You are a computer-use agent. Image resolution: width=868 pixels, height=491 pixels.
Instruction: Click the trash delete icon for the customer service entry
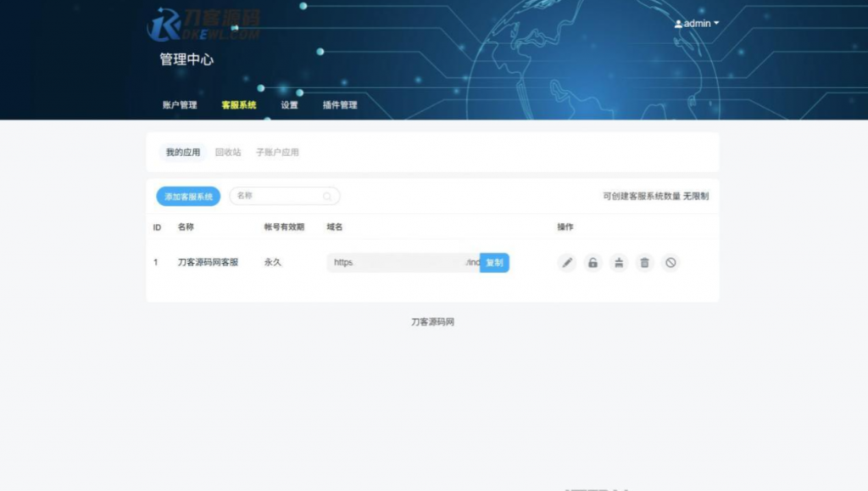tap(644, 263)
